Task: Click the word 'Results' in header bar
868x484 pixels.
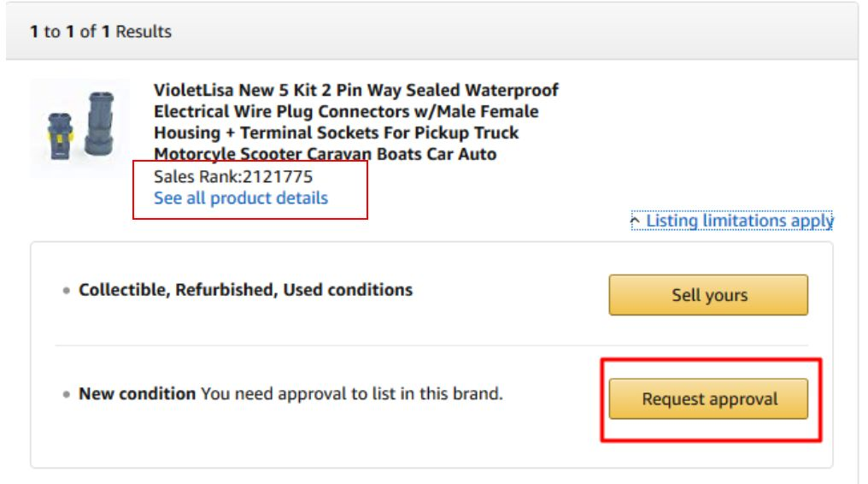Action: click(x=144, y=32)
